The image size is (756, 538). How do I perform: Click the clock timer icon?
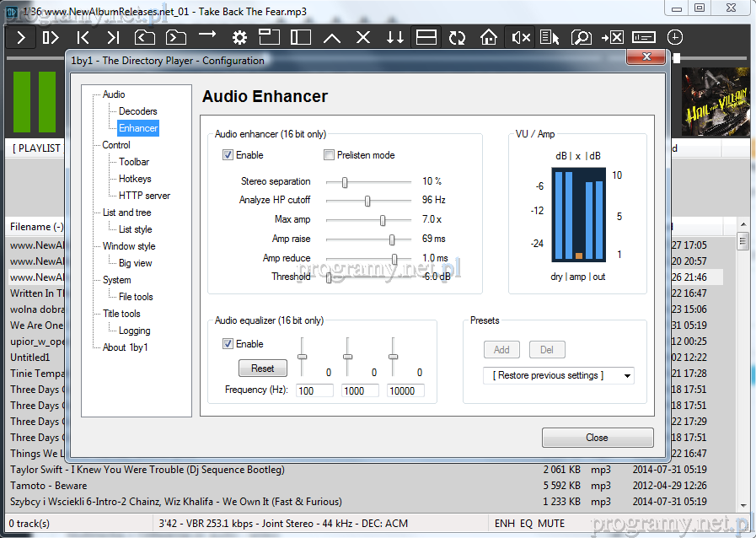(675, 37)
